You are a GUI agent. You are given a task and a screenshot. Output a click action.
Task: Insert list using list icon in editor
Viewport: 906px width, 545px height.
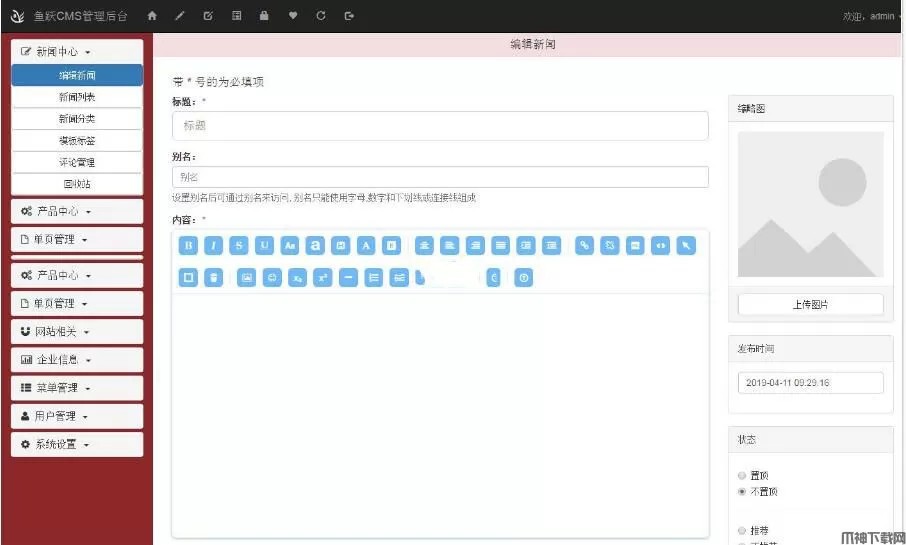click(x=373, y=278)
